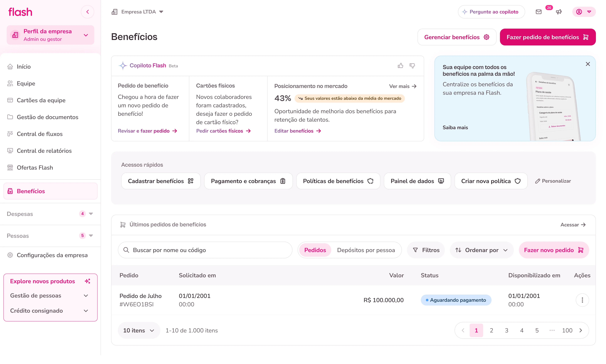Click the Flash logo
The image size is (606, 364).
point(20,12)
